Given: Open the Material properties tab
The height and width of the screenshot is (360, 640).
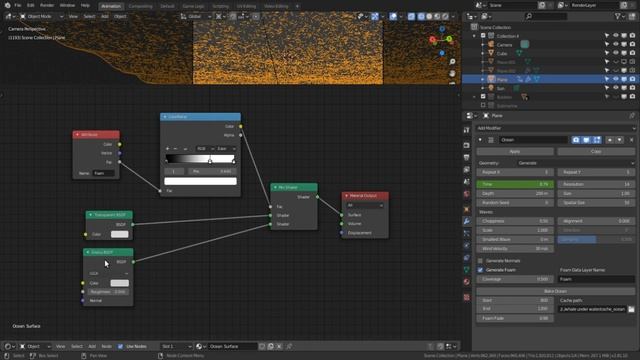Looking at the screenshot, I should click(467, 282).
